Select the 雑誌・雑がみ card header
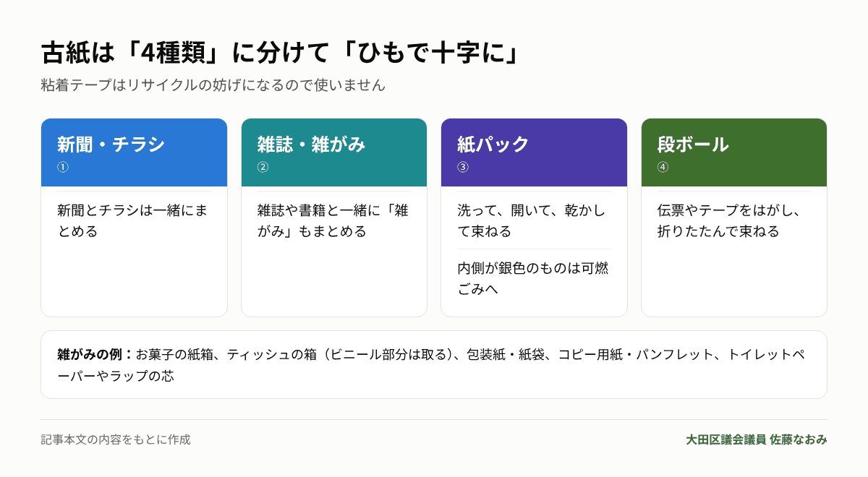The height and width of the screenshot is (477, 868). (x=334, y=152)
